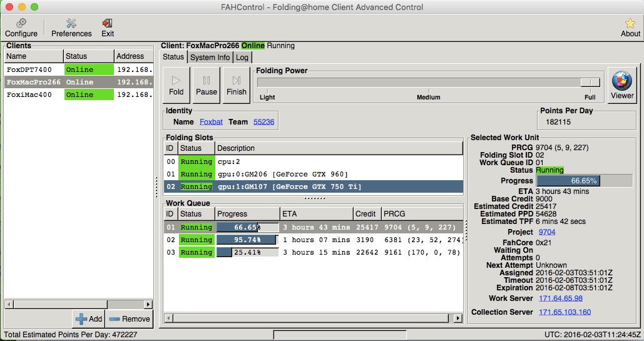Switch to the System Info tab
The image size is (644, 341).
210,57
